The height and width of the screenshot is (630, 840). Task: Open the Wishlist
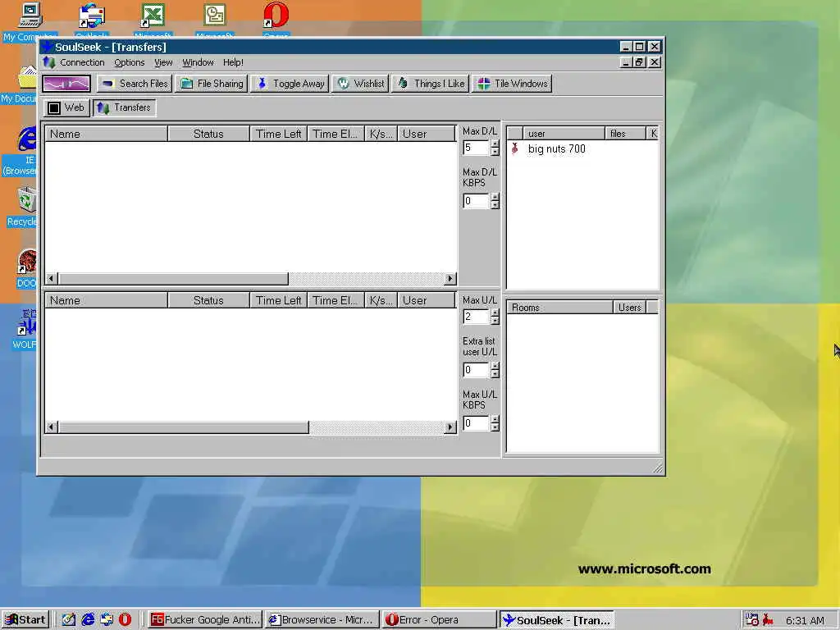pos(360,84)
